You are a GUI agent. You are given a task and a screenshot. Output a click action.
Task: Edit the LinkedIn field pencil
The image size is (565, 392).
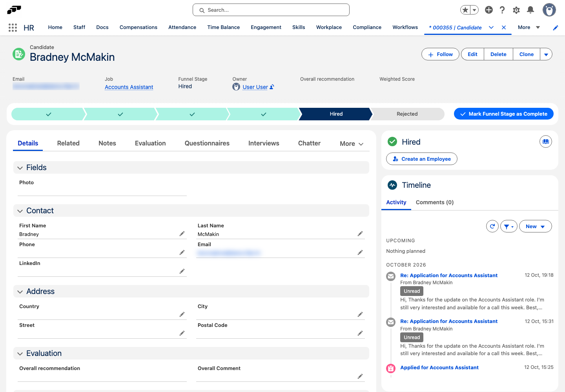182,271
